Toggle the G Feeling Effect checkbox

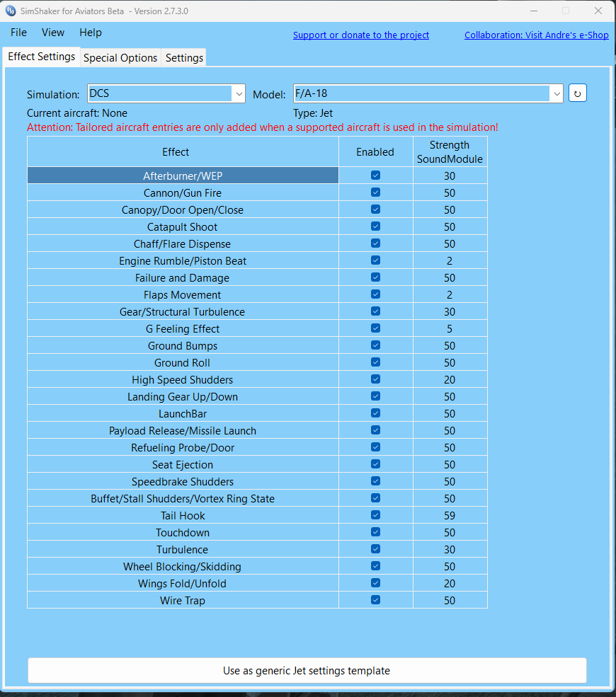tap(375, 328)
